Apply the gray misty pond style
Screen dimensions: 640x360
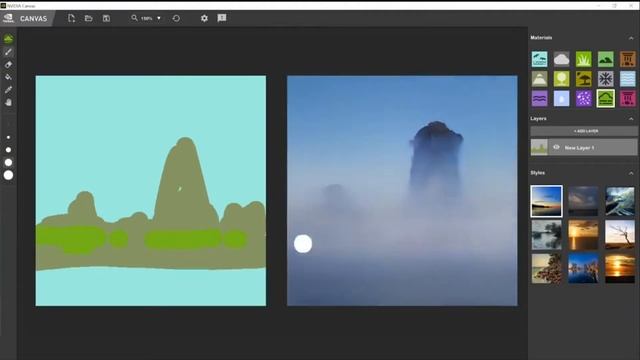click(547, 235)
